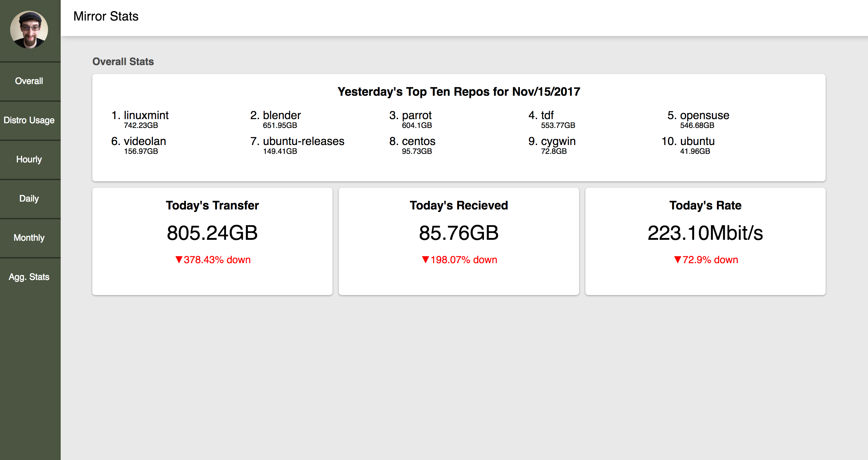Screen dimensions: 868x460
Task: Open the Daily stats view
Action: (29, 198)
